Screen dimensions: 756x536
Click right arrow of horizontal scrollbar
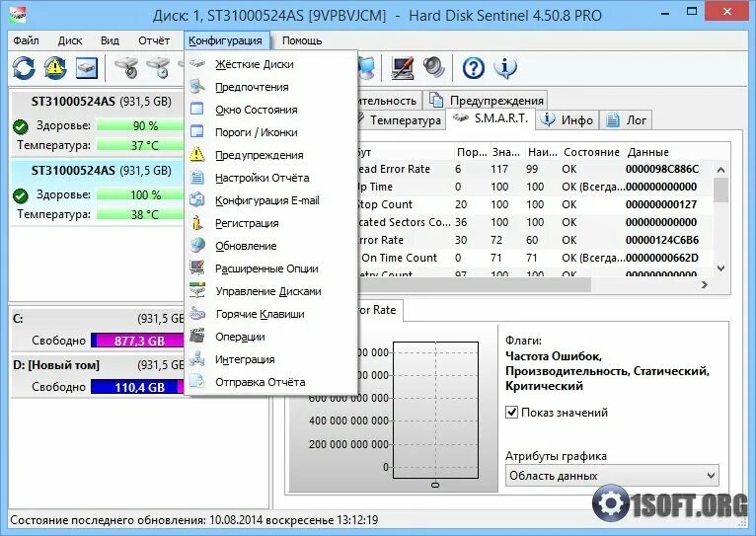(x=705, y=285)
